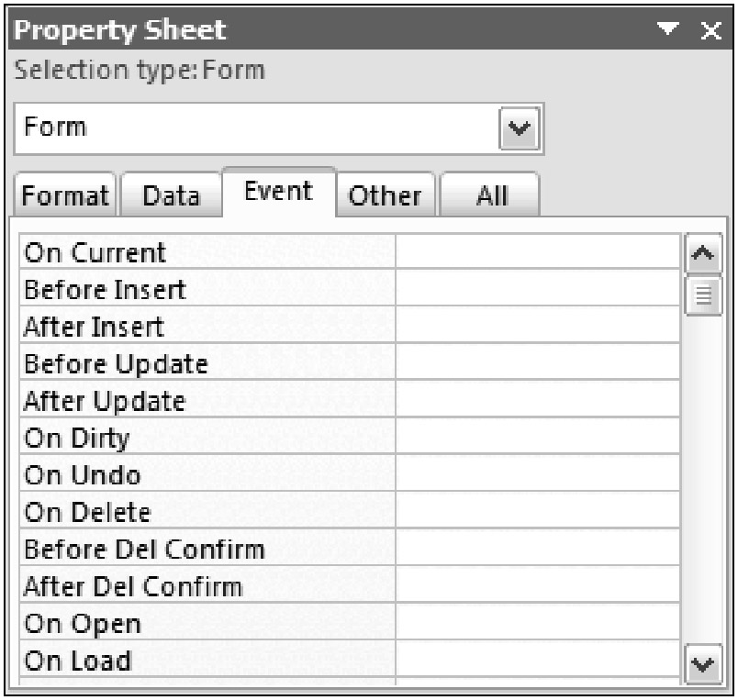Viewport: 738px width, 700px height.
Task: Click the On Current value field
Action: [x=537, y=251]
